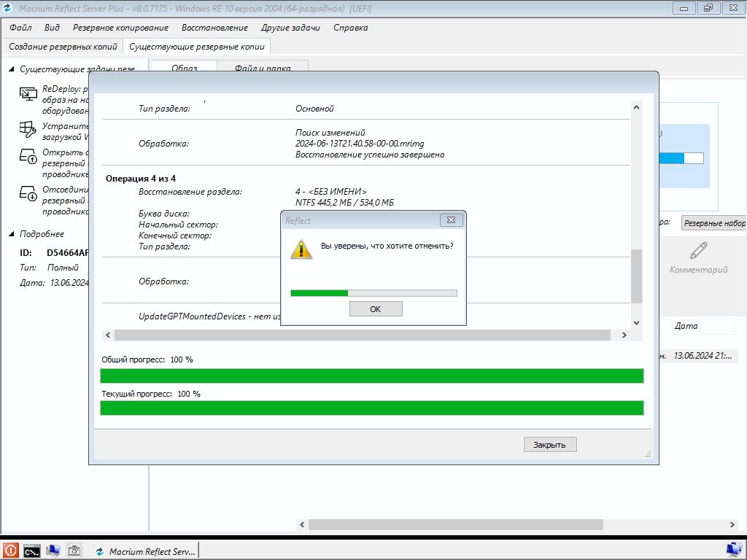
Task: Collapse the Существующие задачи section
Action: 12,69
